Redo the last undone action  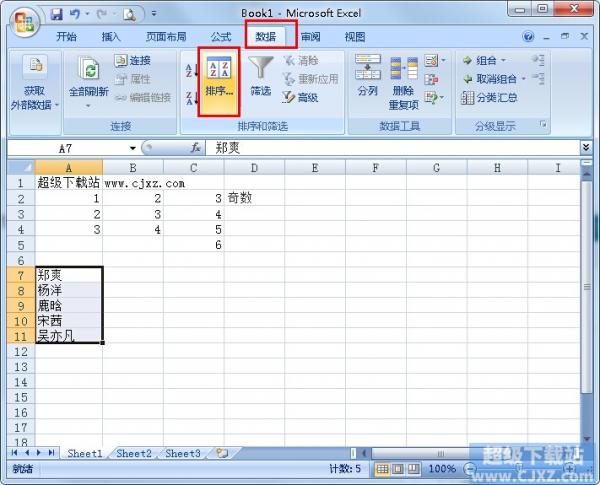pyautogui.click(x=102, y=15)
